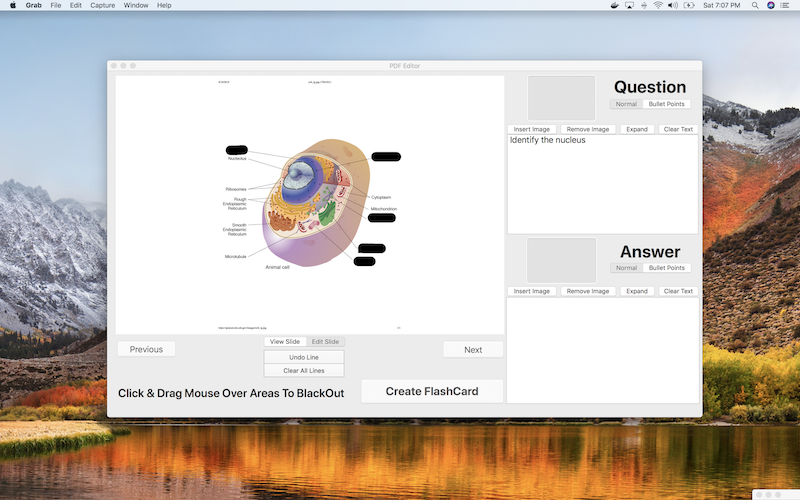Click Remove Image under Question
800x500 pixels.
click(x=588, y=129)
